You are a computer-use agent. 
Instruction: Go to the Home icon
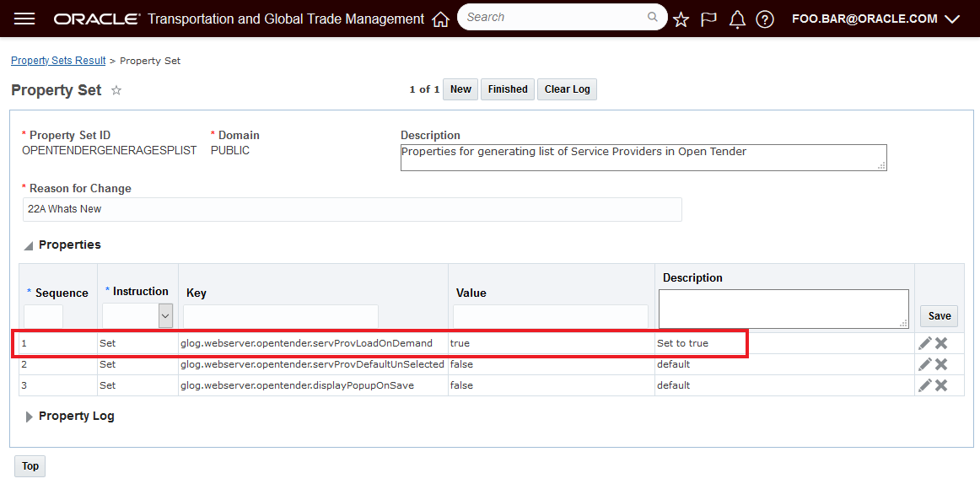coord(440,19)
